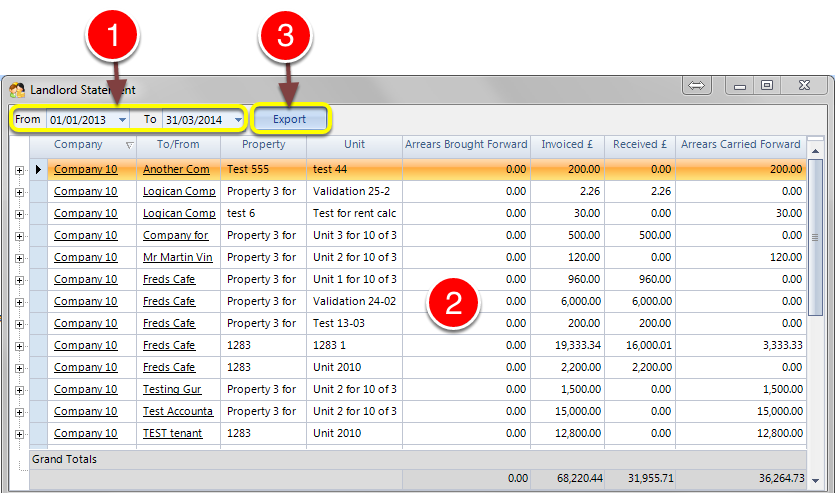Viewport: 835px width, 493px height.
Task: Open the Another Com link
Action: coord(176,169)
